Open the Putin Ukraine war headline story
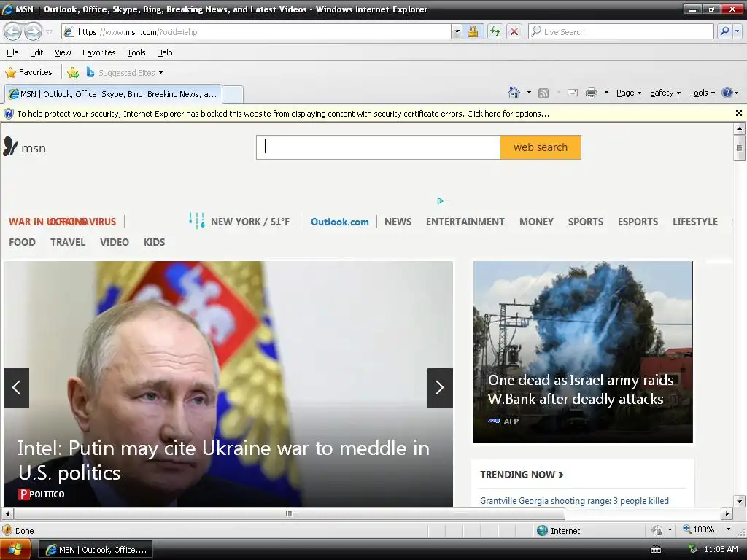 [223, 461]
